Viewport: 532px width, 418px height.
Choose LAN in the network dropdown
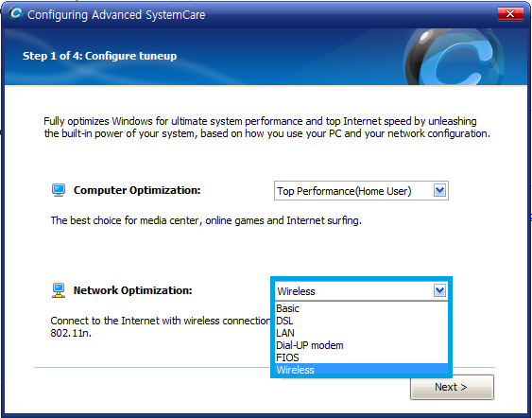[x=361, y=333]
